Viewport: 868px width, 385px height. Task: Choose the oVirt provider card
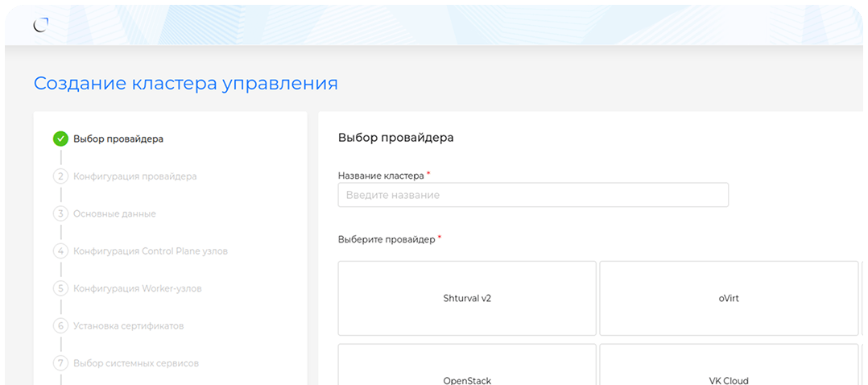(x=729, y=298)
